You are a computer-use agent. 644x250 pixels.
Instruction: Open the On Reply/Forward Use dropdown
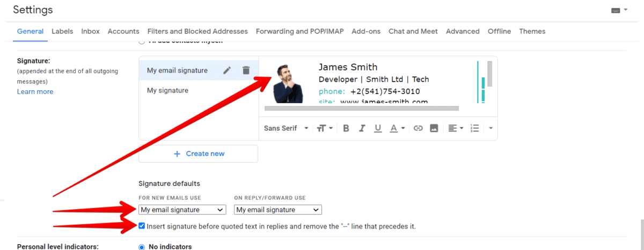click(x=278, y=210)
